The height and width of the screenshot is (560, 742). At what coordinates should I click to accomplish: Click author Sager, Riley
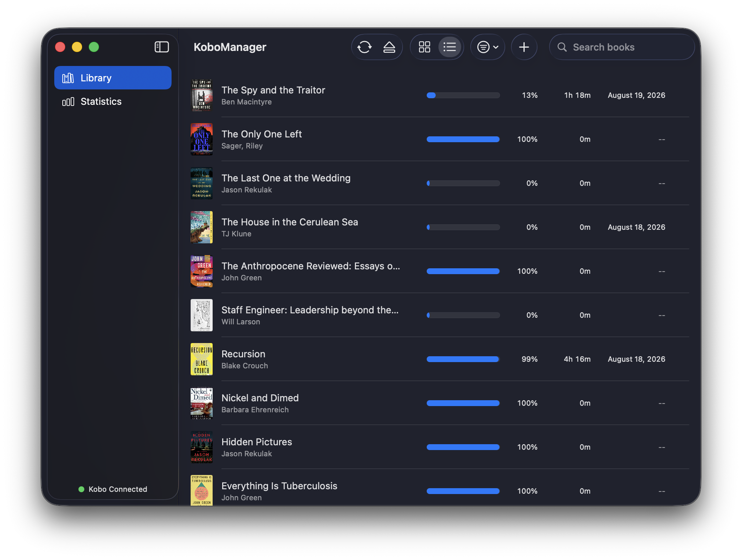coord(242,146)
